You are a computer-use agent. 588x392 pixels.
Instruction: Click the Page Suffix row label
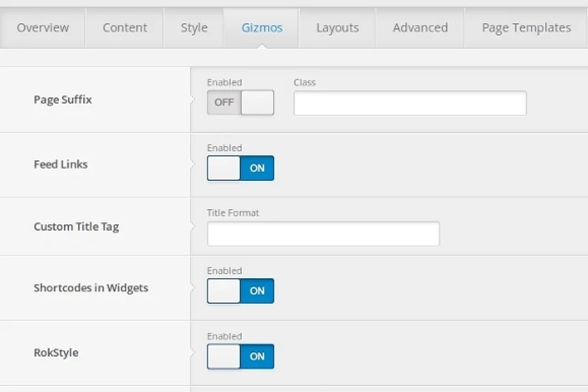(x=63, y=100)
